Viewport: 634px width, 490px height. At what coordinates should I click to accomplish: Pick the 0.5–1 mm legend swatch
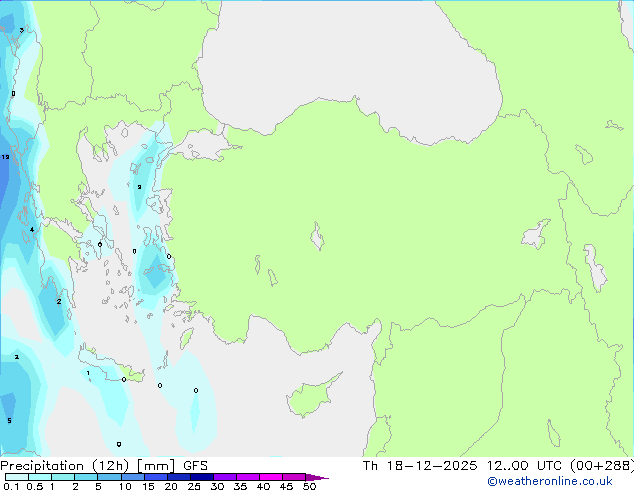pyautogui.click(x=40, y=477)
